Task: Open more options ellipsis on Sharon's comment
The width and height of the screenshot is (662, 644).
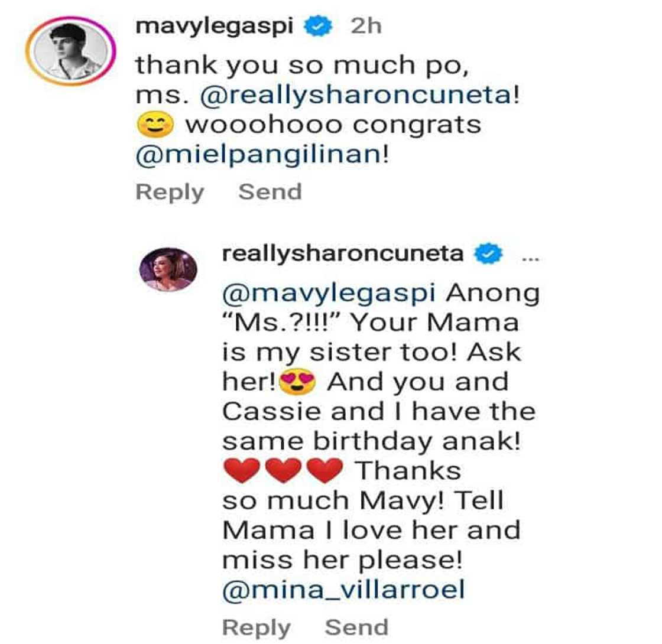Action: [x=530, y=258]
